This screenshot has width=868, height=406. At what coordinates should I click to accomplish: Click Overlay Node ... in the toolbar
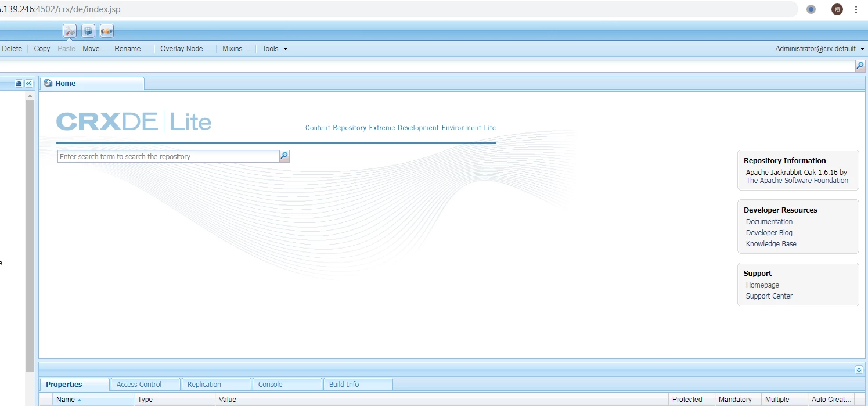pyautogui.click(x=185, y=49)
